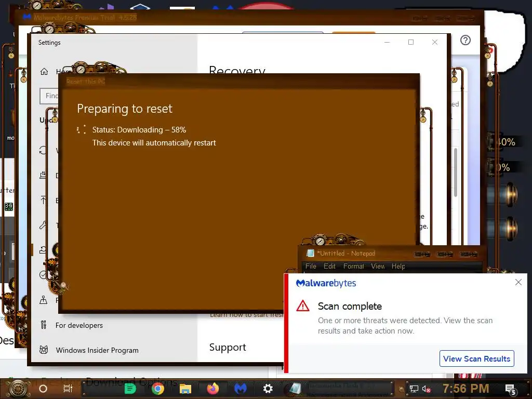Click the Windows Insider cat icon
The height and width of the screenshot is (399, 532).
pos(44,350)
